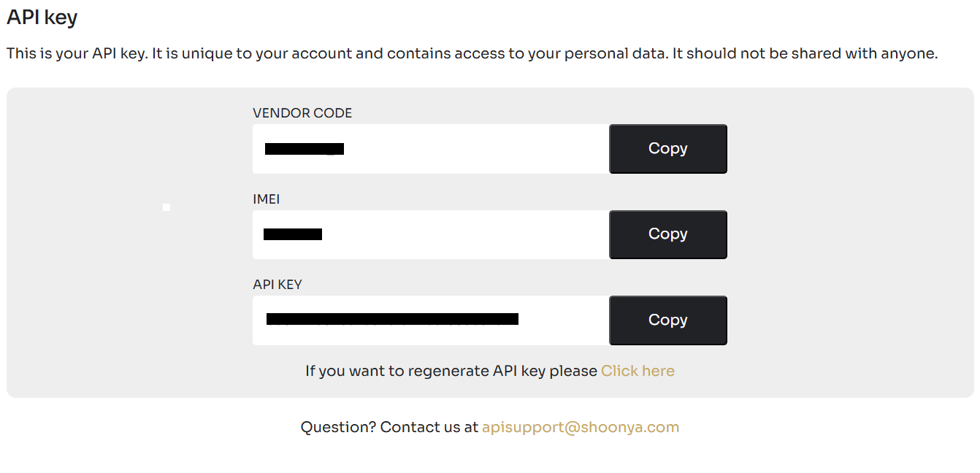Select the IMEI field label
This screenshot has height=473, width=980.
point(267,199)
